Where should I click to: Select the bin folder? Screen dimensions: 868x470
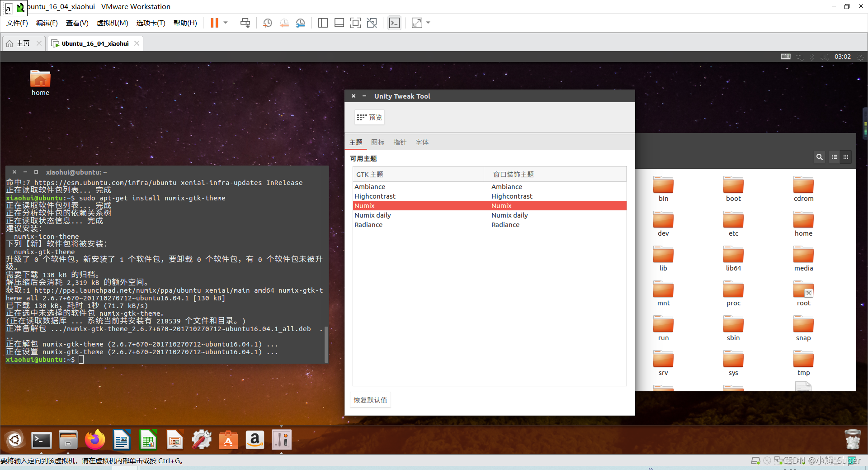point(663,189)
